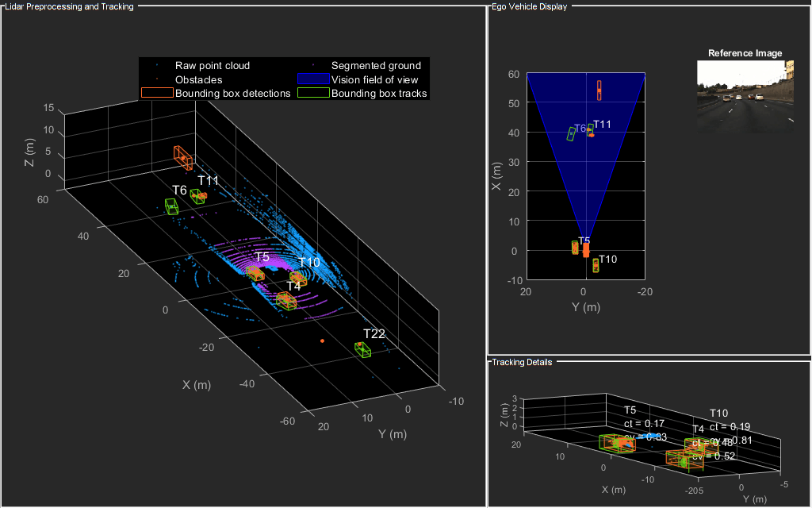Click the Lidar Preprocessing and Tracking title
This screenshot has width=812, height=508.
tap(69, 6)
